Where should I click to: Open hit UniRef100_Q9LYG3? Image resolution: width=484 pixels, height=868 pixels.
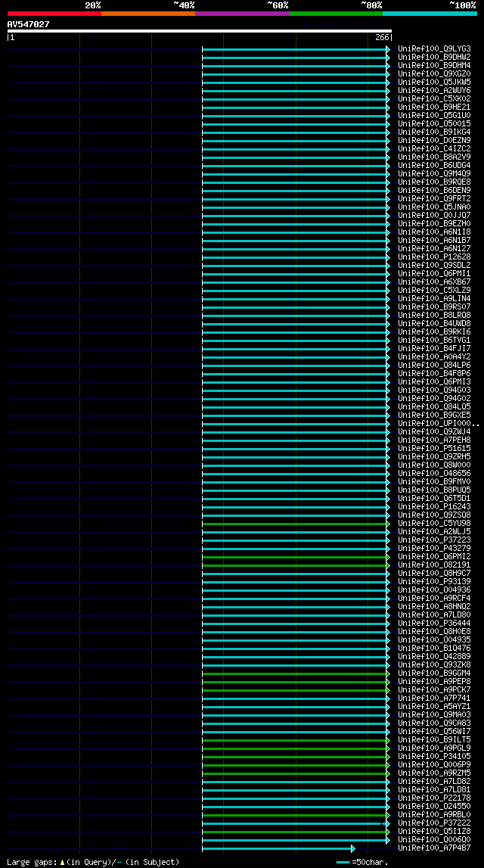point(434,48)
